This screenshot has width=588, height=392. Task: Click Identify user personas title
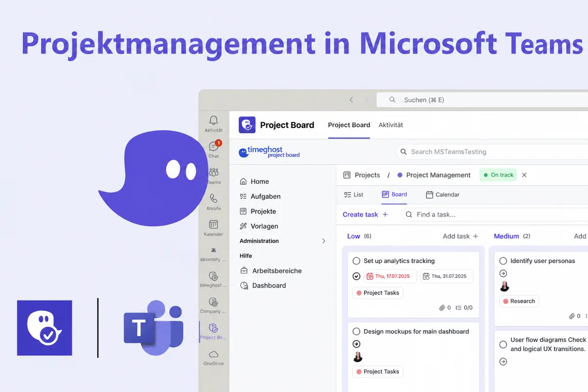[x=542, y=261]
